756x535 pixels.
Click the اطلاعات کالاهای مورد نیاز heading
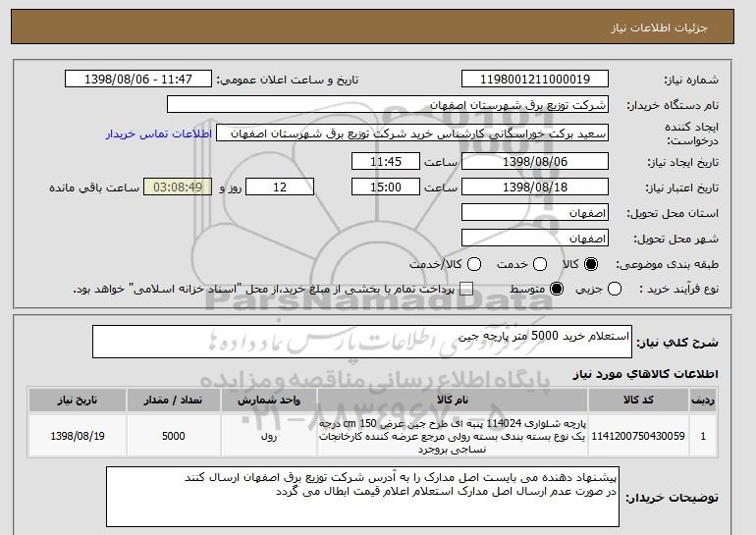[x=645, y=374]
